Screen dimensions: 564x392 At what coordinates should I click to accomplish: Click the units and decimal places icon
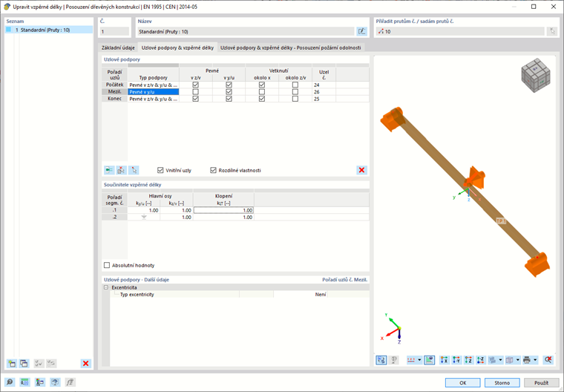click(24, 382)
